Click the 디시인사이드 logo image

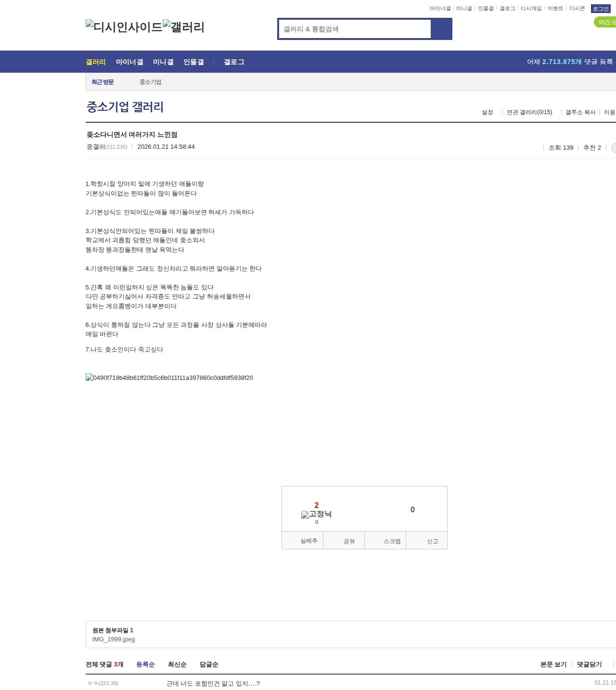click(x=124, y=27)
